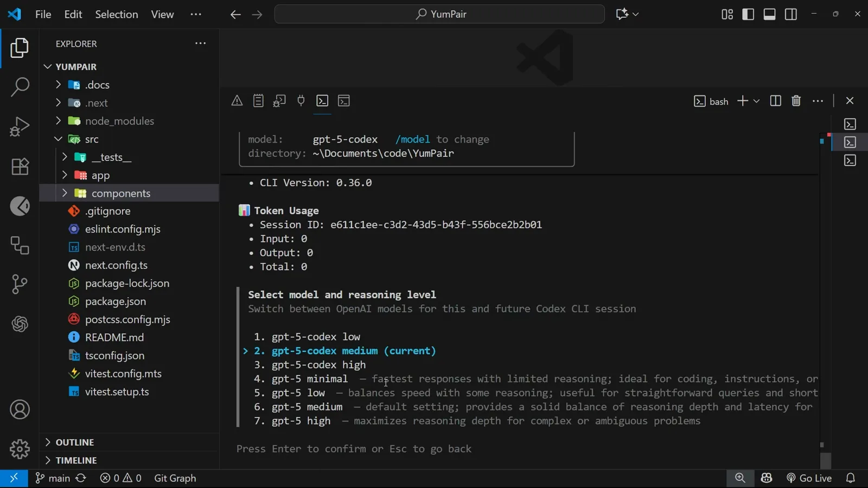This screenshot has height=488, width=868.
Task: Open the Source Control graph icon
Action: pyautogui.click(x=20, y=284)
